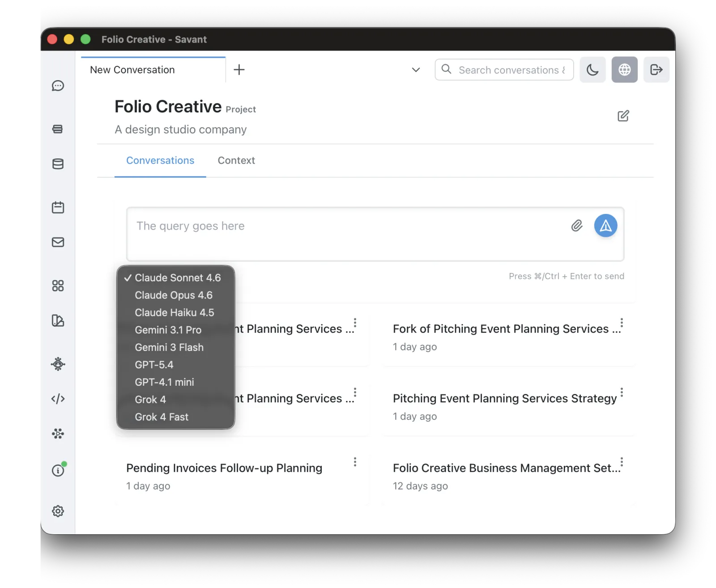Open options for Folio Creative Business Management conversation
The image size is (716, 588).
622,462
